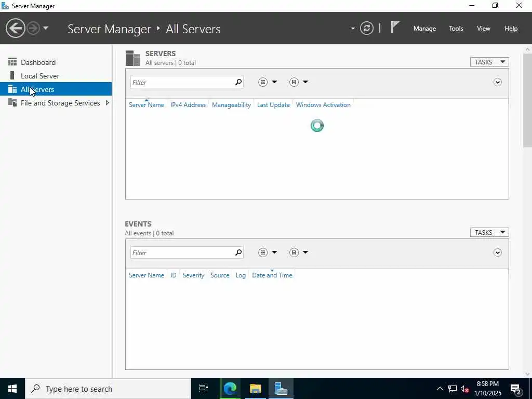Open File and Storage Services
532x399 pixels.
60,103
